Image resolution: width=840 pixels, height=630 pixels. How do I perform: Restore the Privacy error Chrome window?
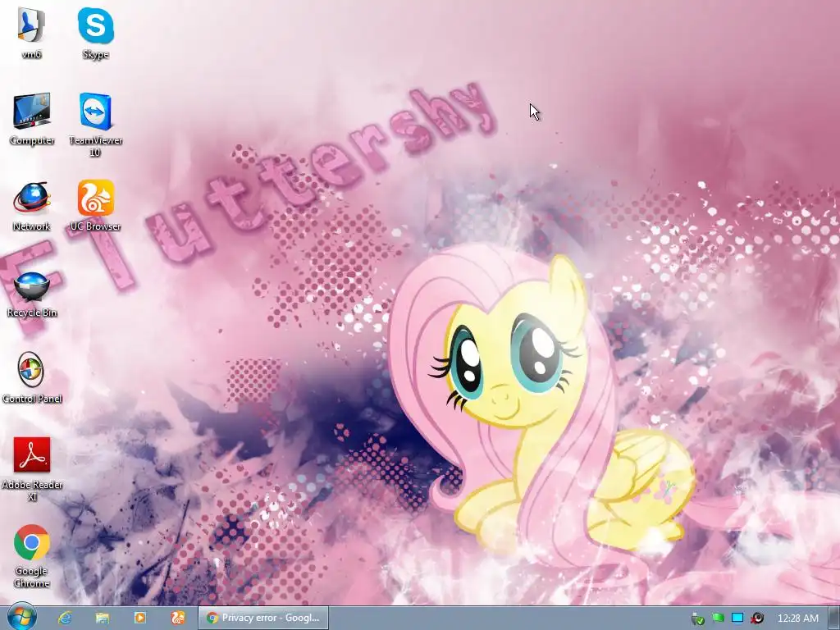(263, 619)
